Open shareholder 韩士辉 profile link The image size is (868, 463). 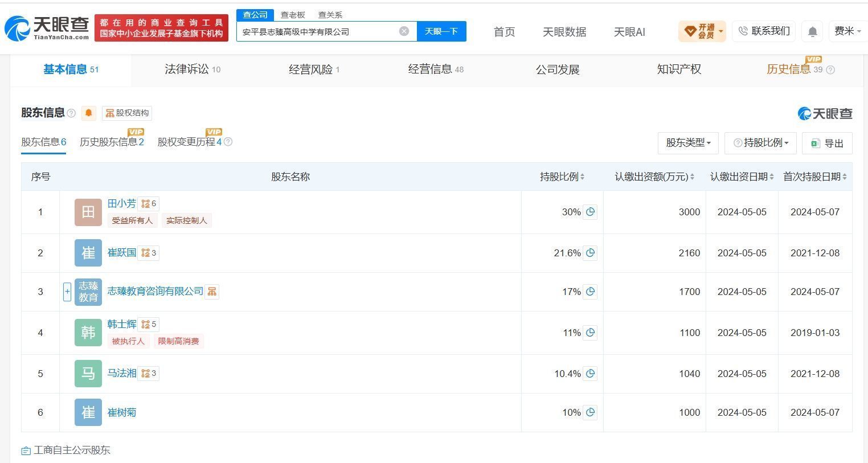click(x=122, y=324)
